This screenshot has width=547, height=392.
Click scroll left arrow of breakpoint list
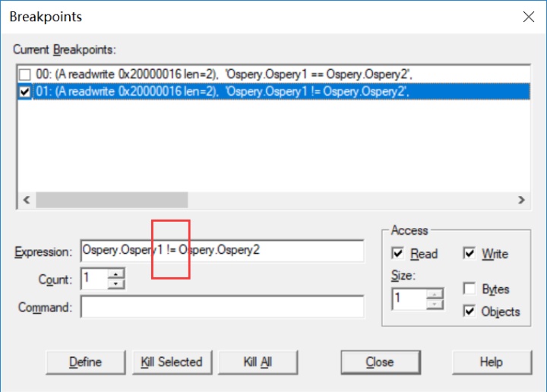[x=27, y=200]
